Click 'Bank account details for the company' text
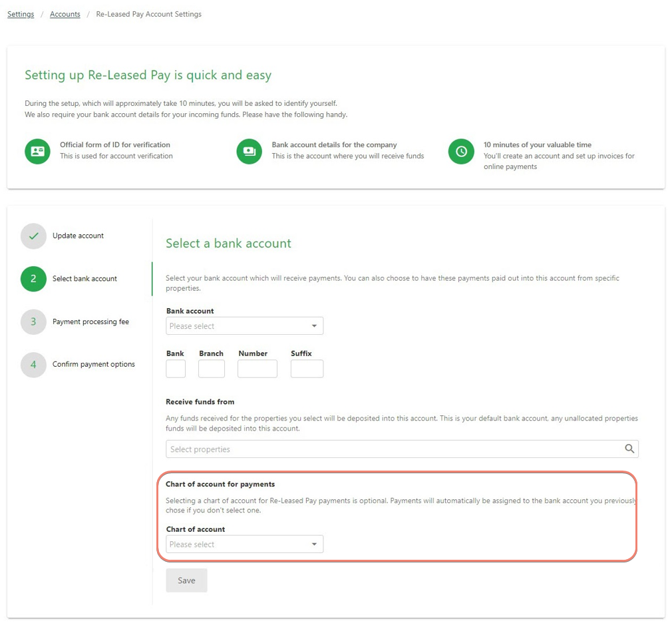The height and width of the screenshot is (625, 672). [x=334, y=144]
